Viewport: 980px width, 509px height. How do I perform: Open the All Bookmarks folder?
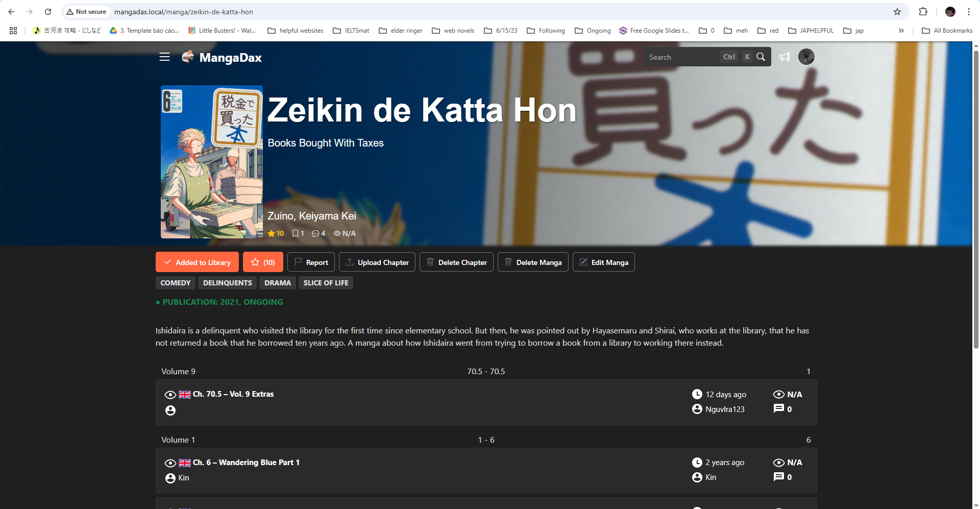pos(947,31)
